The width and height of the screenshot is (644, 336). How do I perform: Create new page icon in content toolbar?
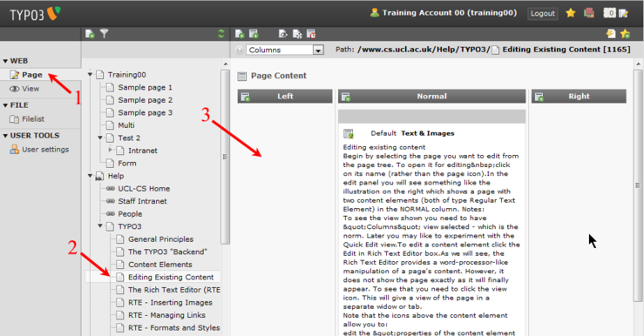[240, 34]
